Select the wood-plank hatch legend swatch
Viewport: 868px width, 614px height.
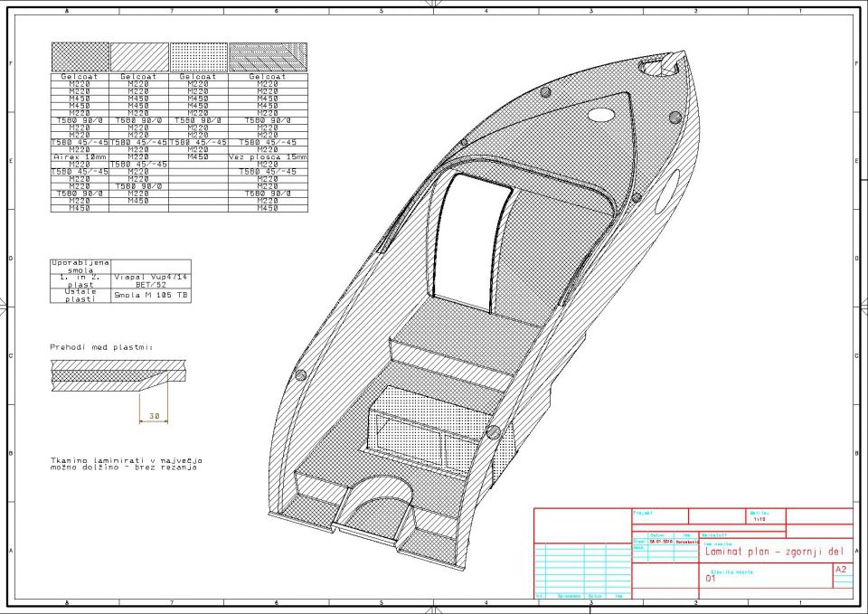pyautogui.click(x=268, y=57)
